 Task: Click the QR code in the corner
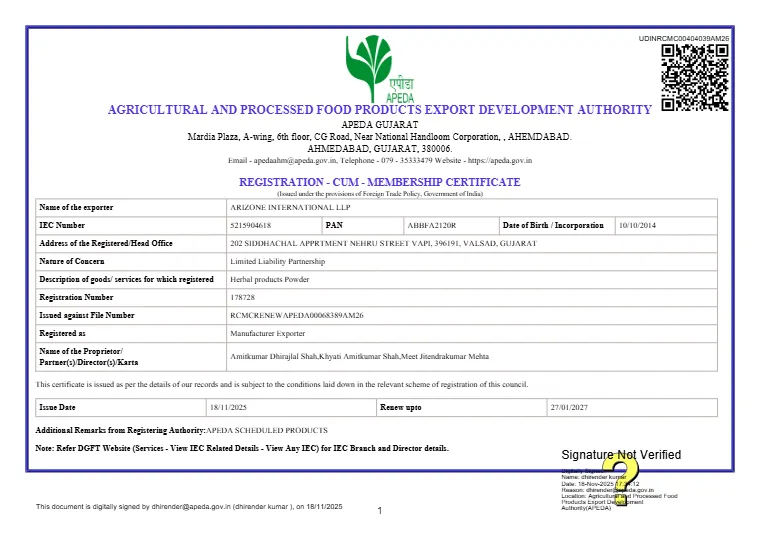695,78
